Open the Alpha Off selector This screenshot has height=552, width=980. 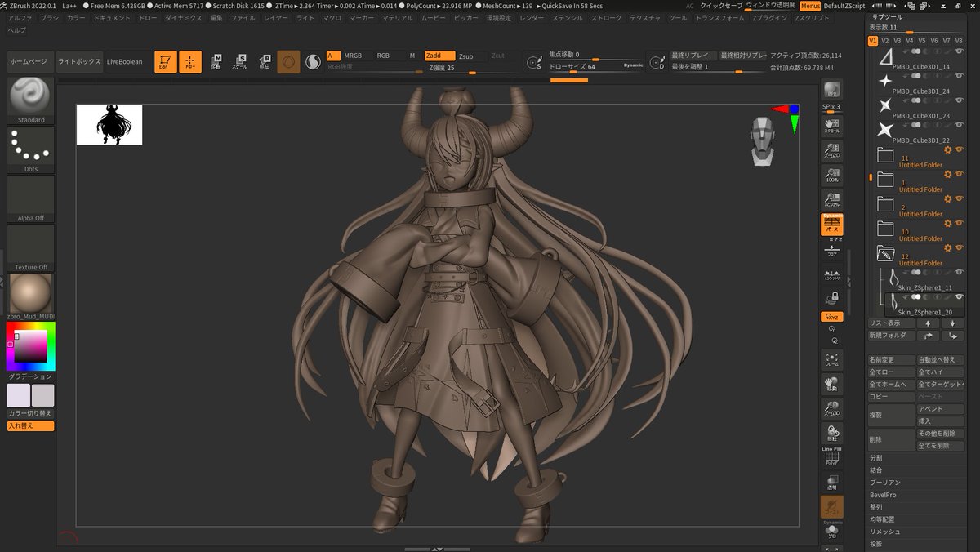click(31, 198)
